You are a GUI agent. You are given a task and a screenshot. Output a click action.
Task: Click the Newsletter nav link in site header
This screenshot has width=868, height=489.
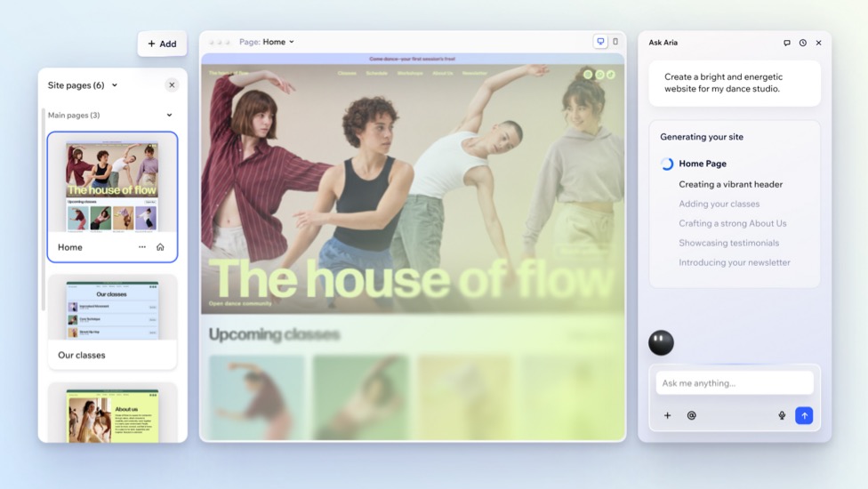pyautogui.click(x=474, y=73)
